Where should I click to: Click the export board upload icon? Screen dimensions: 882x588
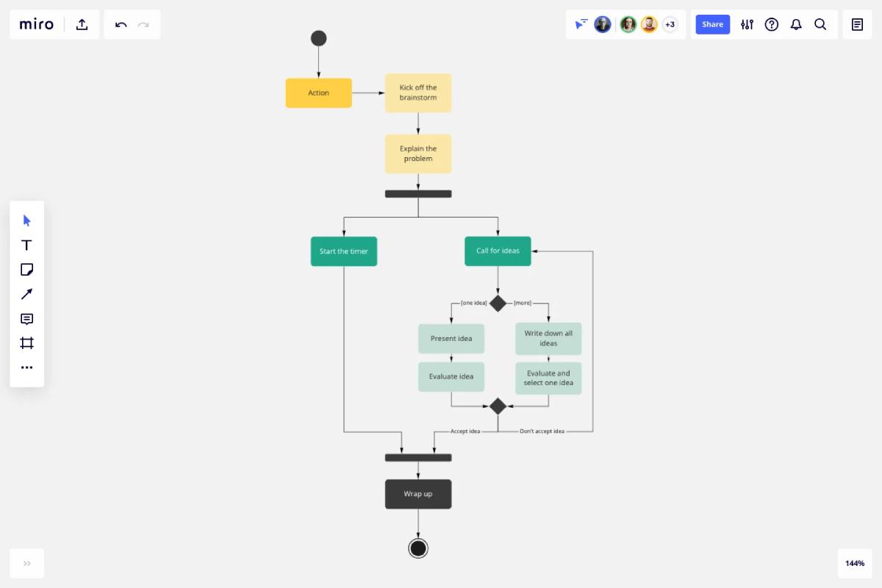[x=82, y=24]
